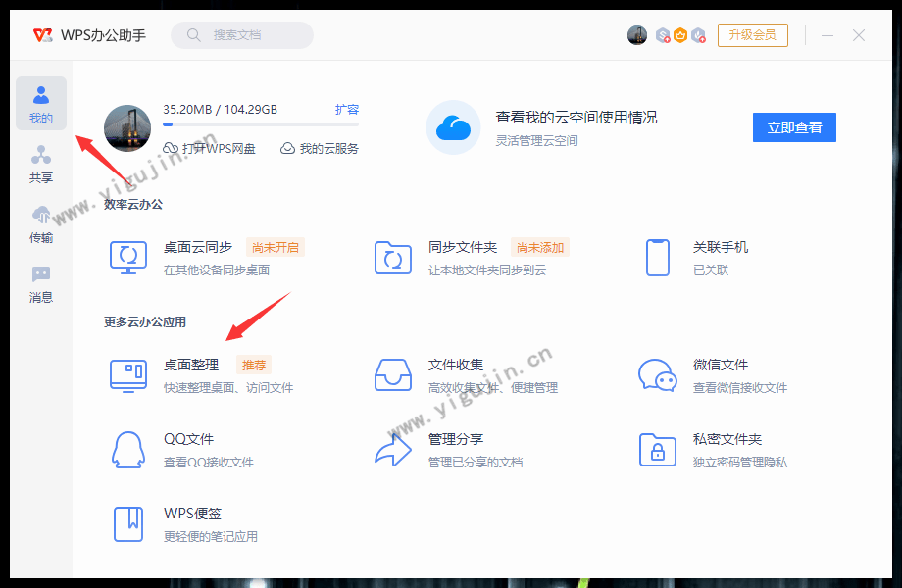Go to the 消息 sidebar tab
902x588 pixels.
pyautogui.click(x=41, y=284)
